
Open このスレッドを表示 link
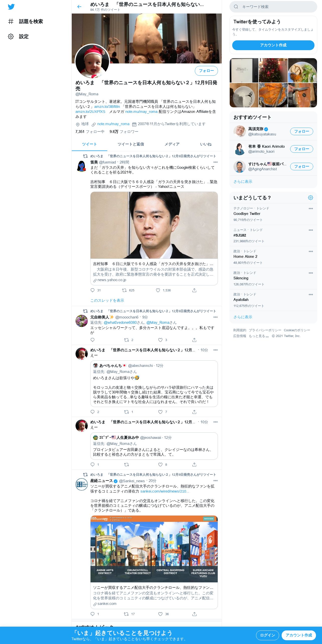click(107, 300)
